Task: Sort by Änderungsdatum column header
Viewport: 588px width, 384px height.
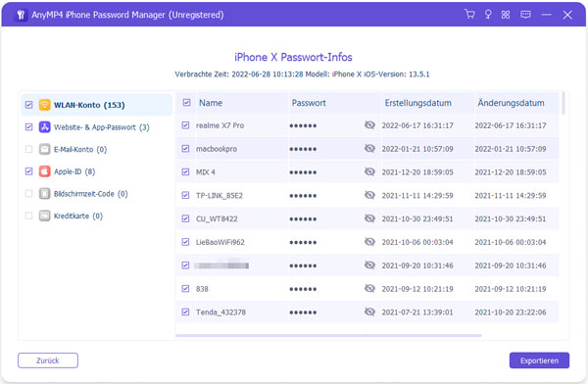Action: pyautogui.click(x=511, y=103)
